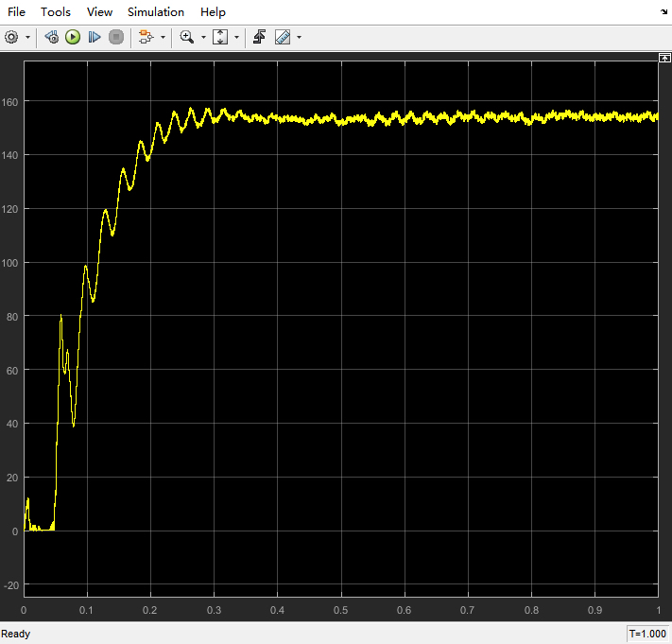Screen dimensions: 672x644
Task: Open the Simulation menu
Action: click(x=156, y=12)
